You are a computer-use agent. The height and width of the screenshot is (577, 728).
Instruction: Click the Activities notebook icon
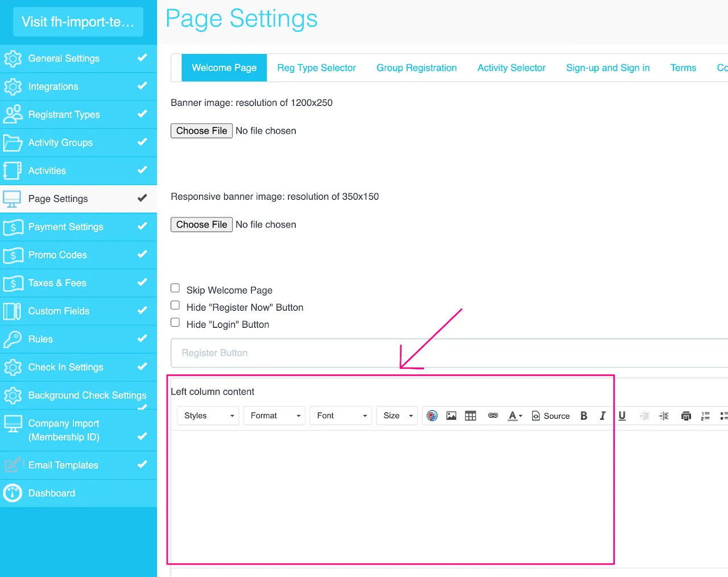pyautogui.click(x=12, y=171)
